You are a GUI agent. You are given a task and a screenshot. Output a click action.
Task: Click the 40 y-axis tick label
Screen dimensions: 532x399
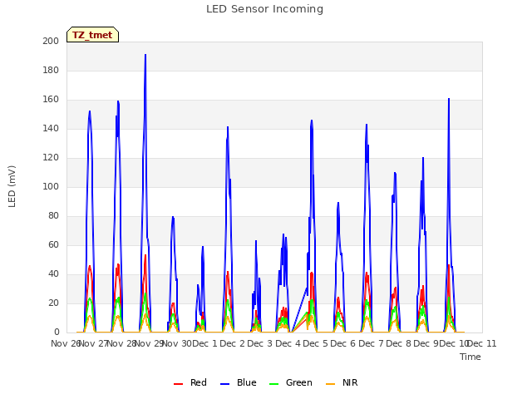(53, 274)
